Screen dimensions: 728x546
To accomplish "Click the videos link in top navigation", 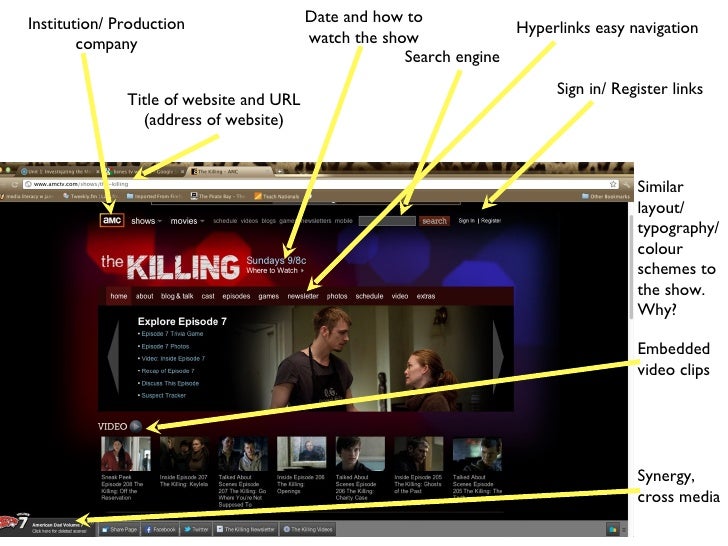I will [x=249, y=221].
